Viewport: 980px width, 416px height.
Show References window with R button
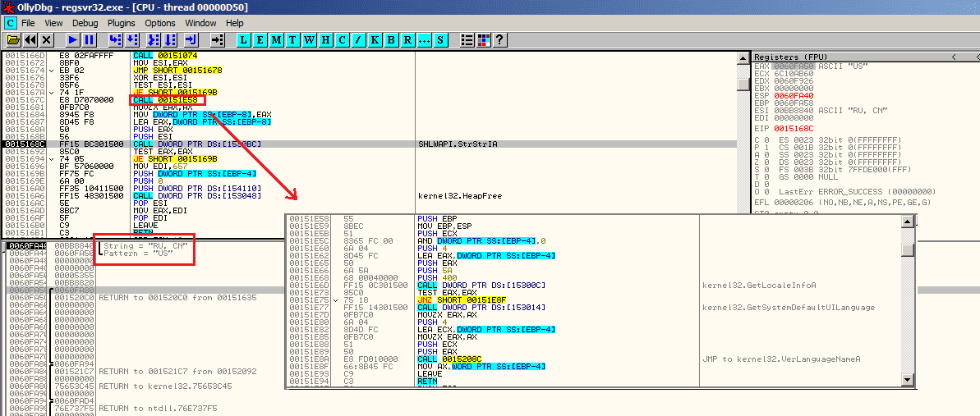coord(407,40)
